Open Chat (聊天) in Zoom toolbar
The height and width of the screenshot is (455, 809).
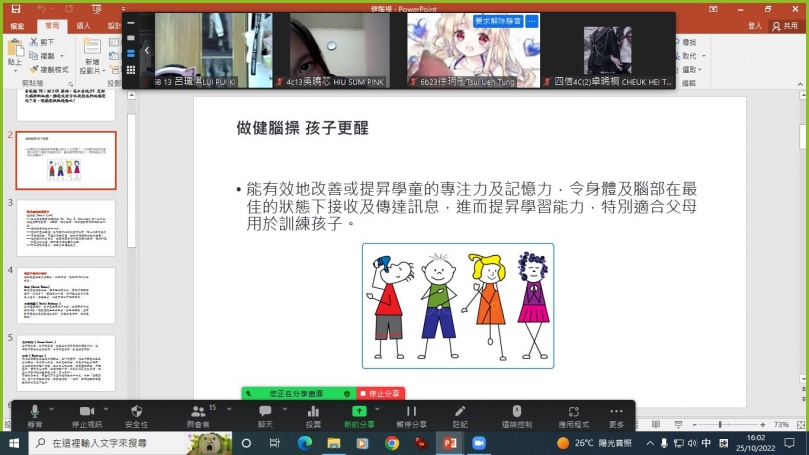point(265,415)
